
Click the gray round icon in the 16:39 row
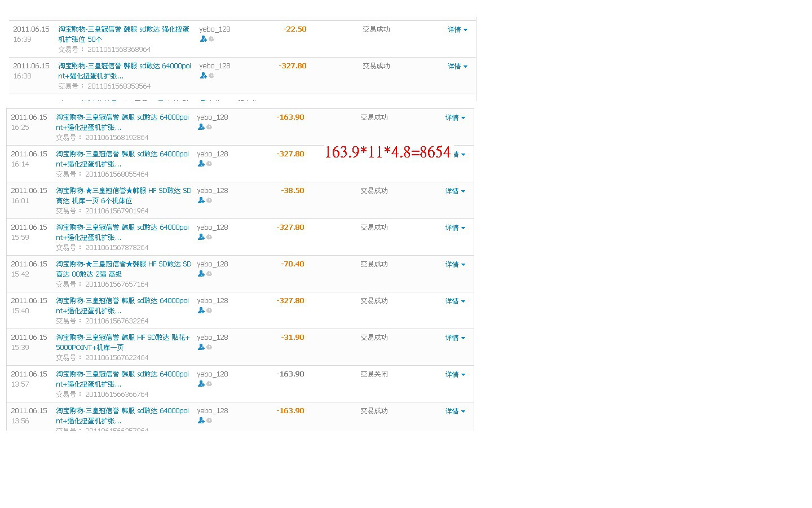[211, 39]
